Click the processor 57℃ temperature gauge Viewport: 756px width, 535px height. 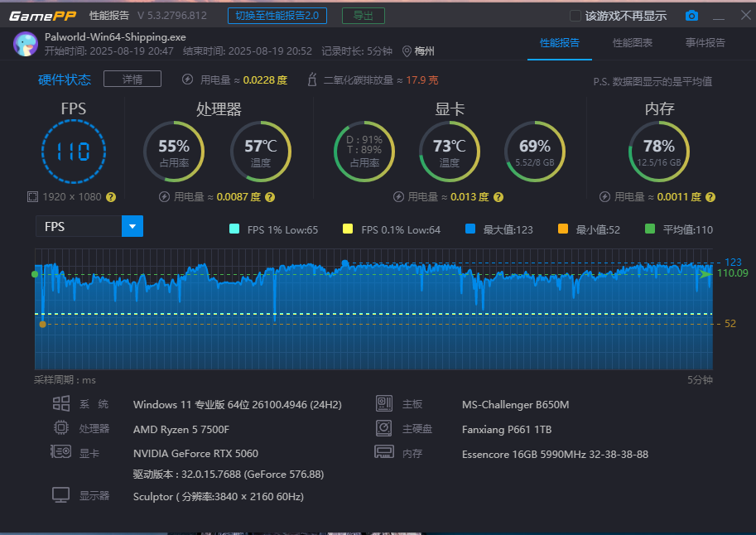click(x=260, y=152)
